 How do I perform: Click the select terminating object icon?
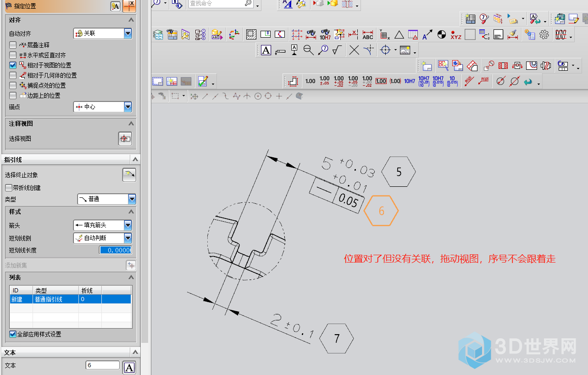[129, 175]
